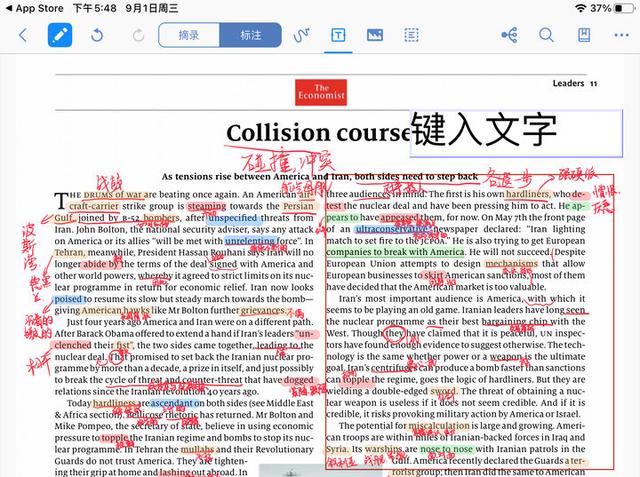Open the mind map branch view

click(509, 35)
